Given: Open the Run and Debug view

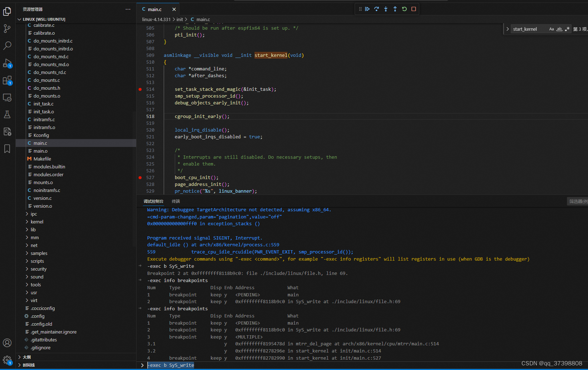Looking at the screenshot, I should [x=7, y=63].
